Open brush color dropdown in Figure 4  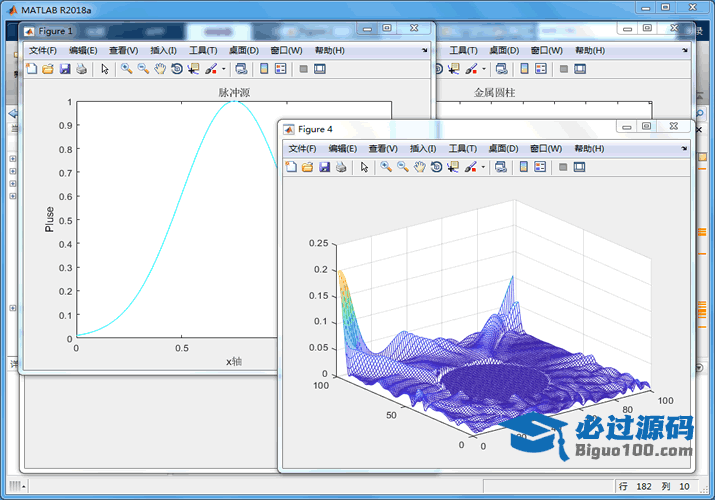(x=483, y=167)
